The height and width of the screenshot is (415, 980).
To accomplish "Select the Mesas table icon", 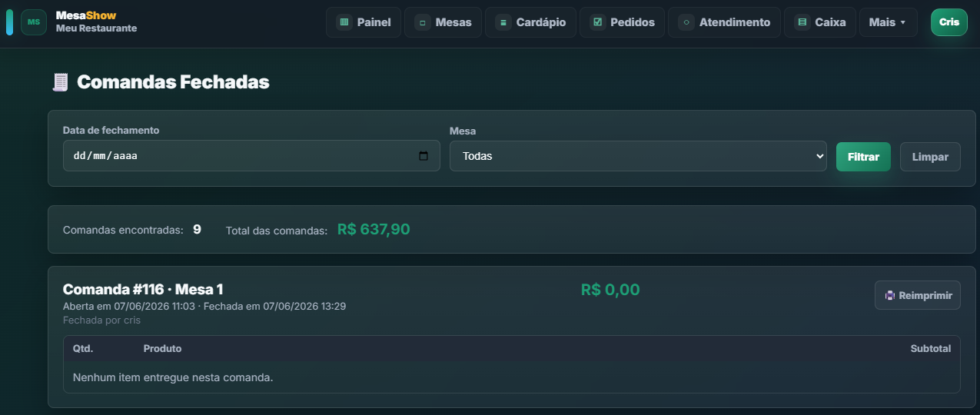I will [422, 22].
